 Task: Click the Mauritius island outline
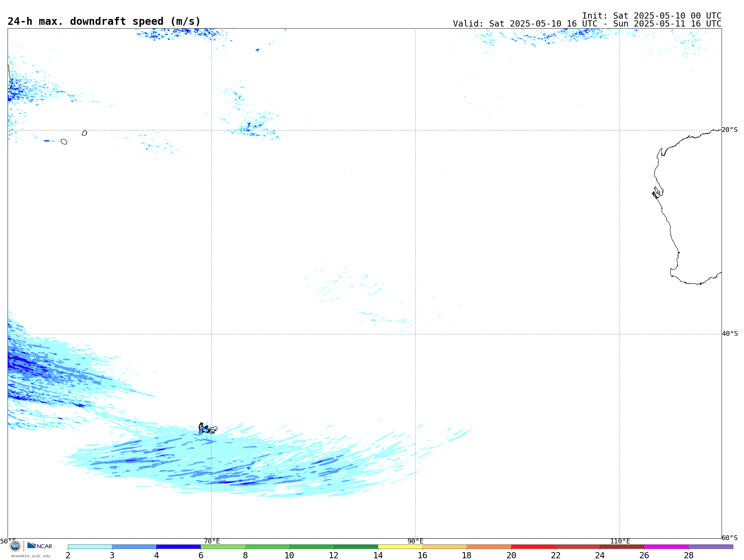[x=84, y=133]
